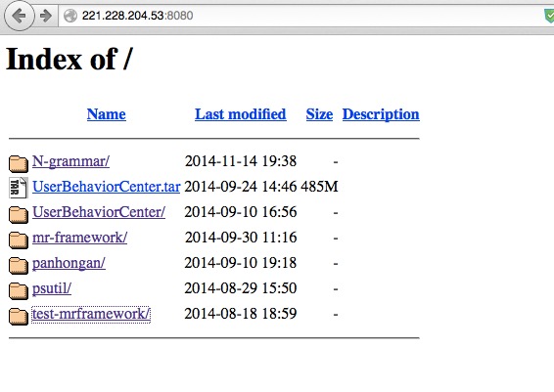Click the browser back arrow button

pos(19,16)
